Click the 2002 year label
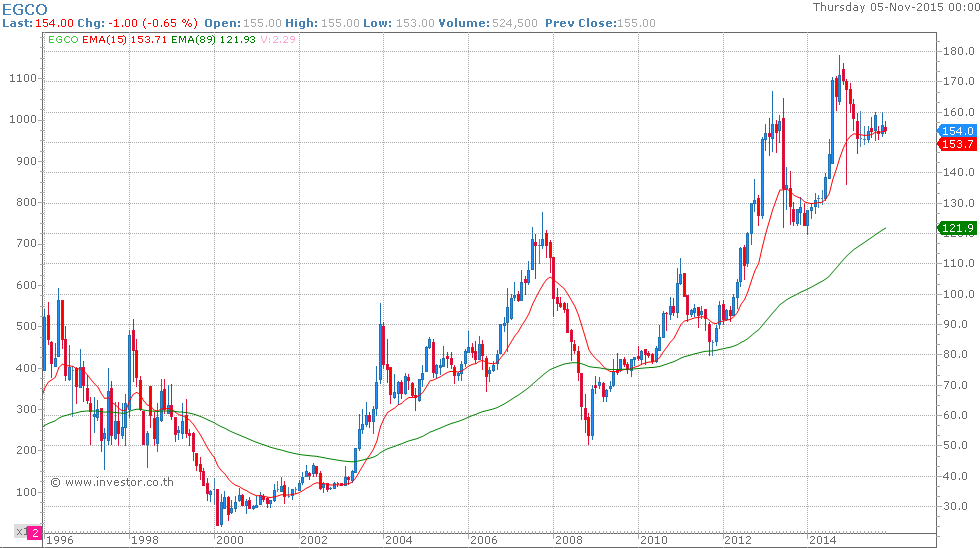The width and height of the screenshot is (980, 548). click(314, 540)
